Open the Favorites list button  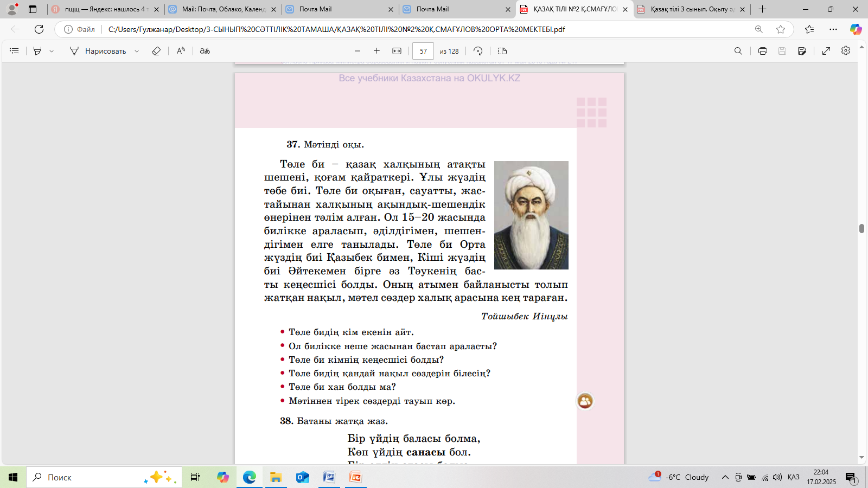(x=809, y=29)
